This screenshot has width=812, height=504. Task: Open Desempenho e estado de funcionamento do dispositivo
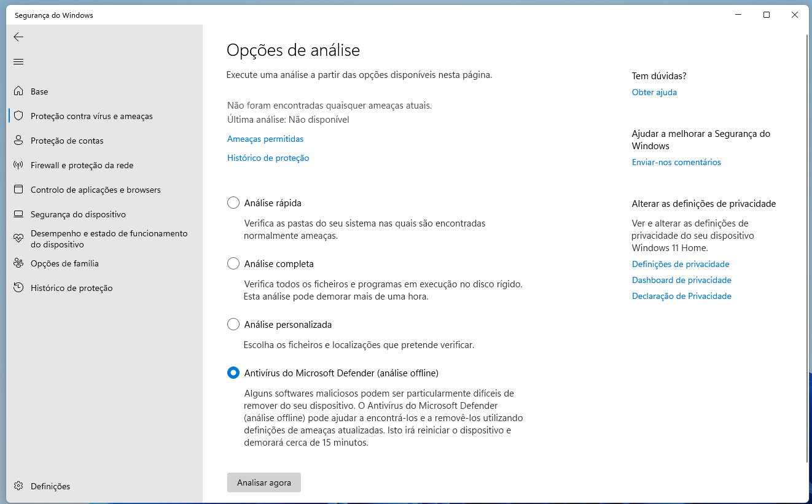coord(105,239)
